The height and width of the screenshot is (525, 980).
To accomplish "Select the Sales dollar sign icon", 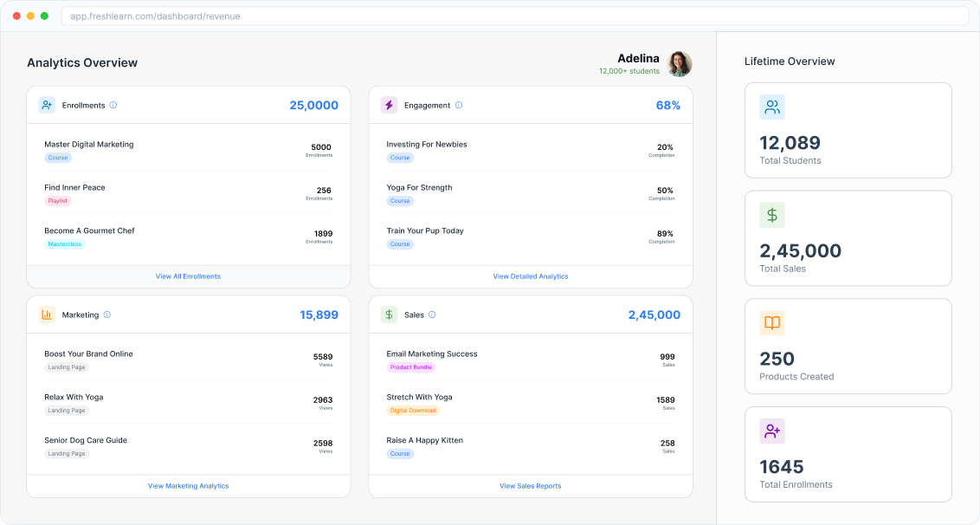I will point(391,314).
